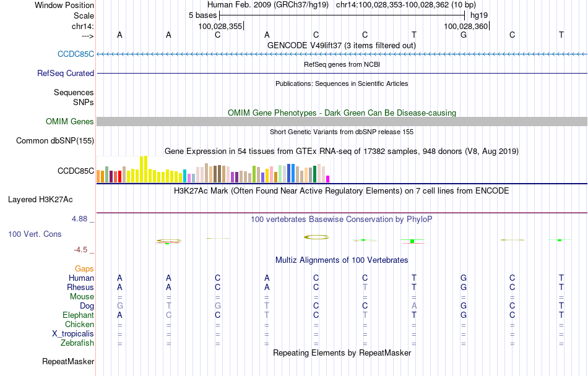Click Short Genetic Variants from dbSNP title
The image size is (588, 376).
click(342, 132)
